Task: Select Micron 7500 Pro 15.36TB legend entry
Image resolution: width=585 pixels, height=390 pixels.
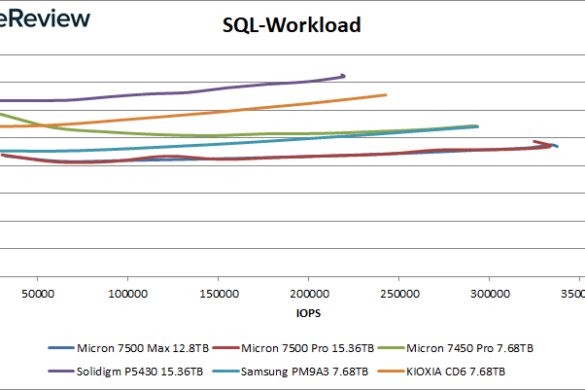Action: pyautogui.click(x=293, y=348)
